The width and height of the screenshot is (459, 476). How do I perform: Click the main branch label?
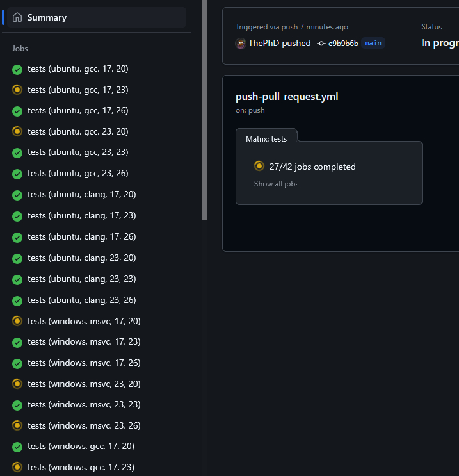(x=373, y=44)
